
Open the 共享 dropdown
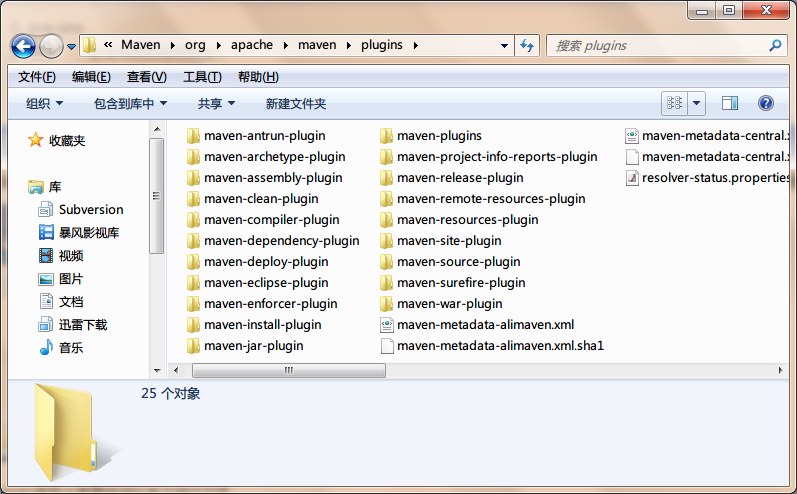click(216, 104)
